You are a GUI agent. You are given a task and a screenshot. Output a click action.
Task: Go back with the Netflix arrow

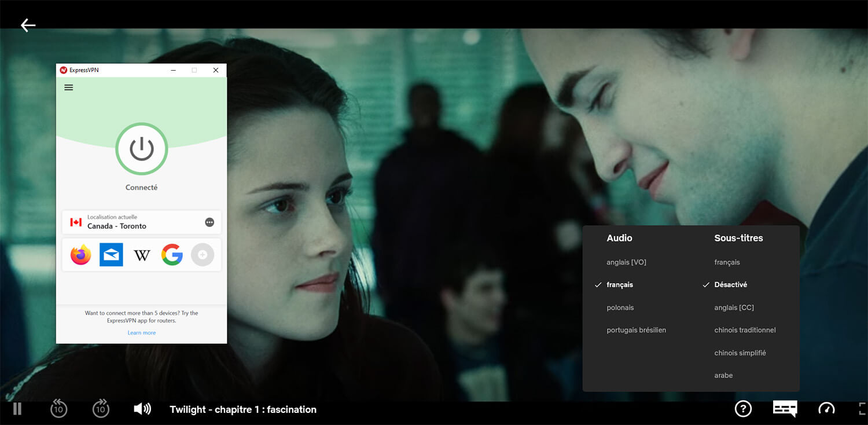click(x=28, y=25)
